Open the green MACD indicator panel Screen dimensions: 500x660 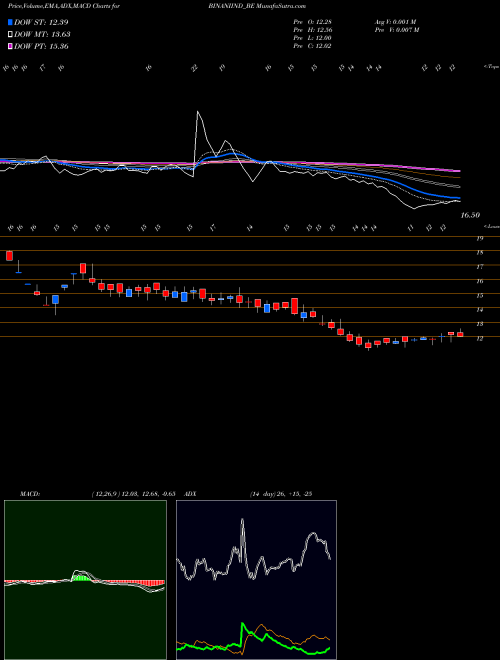coord(85,580)
